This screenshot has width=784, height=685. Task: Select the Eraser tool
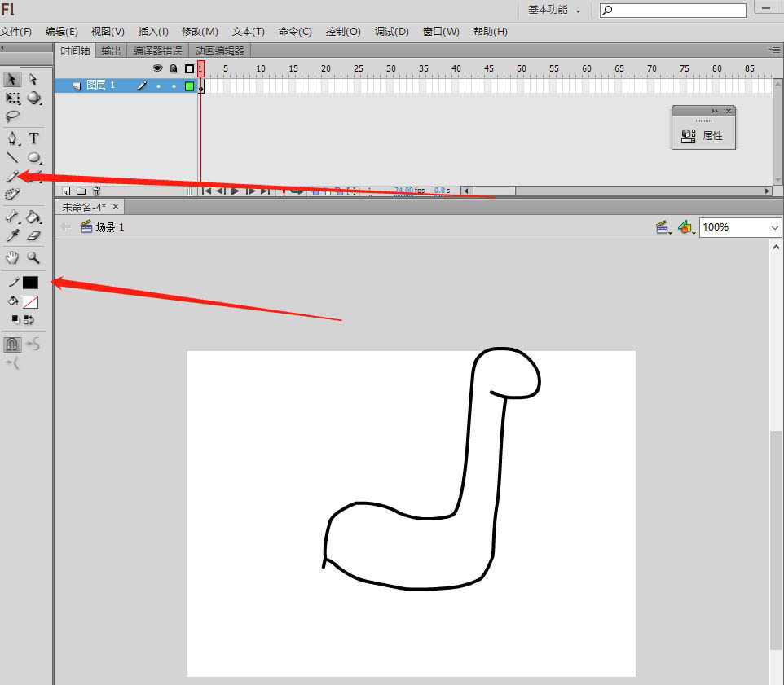(x=33, y=236)
